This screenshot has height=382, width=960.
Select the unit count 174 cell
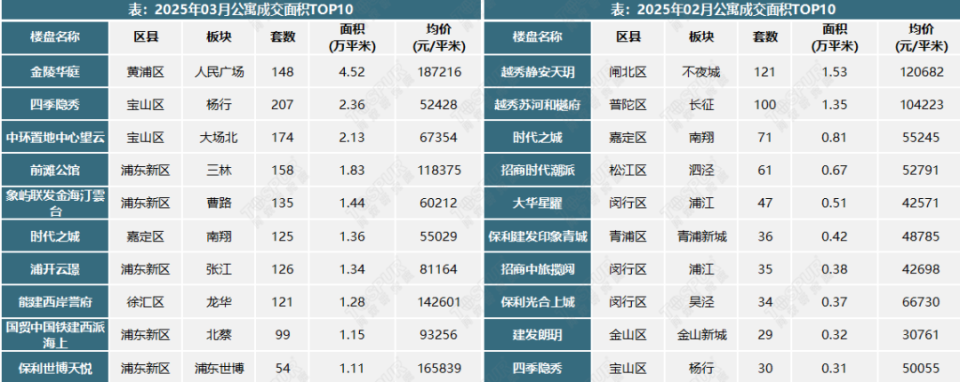[x=283, y=138]
